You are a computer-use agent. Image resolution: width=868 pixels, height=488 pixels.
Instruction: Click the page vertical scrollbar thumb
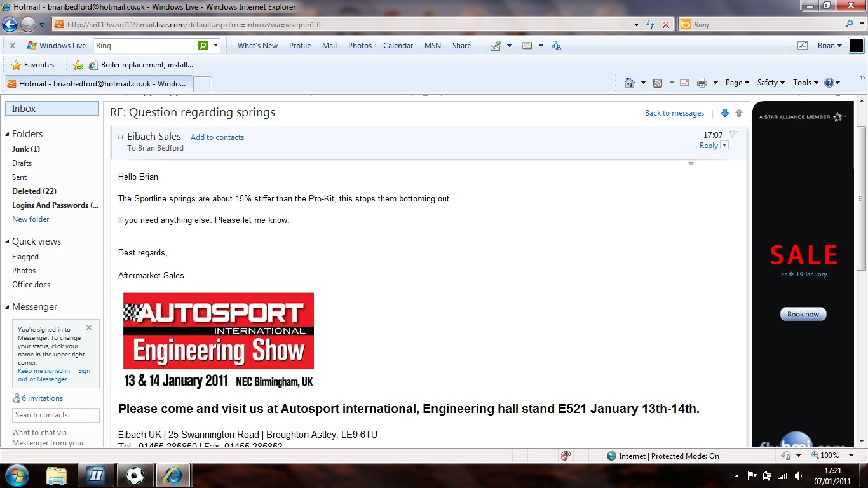click(862, 198)
